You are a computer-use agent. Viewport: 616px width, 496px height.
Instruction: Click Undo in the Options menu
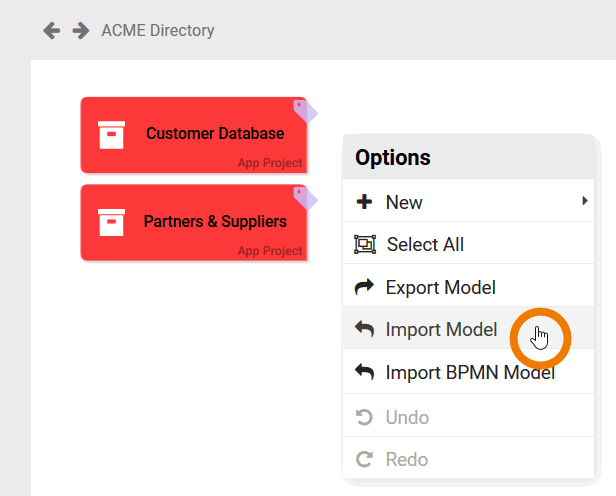point(407,417)
